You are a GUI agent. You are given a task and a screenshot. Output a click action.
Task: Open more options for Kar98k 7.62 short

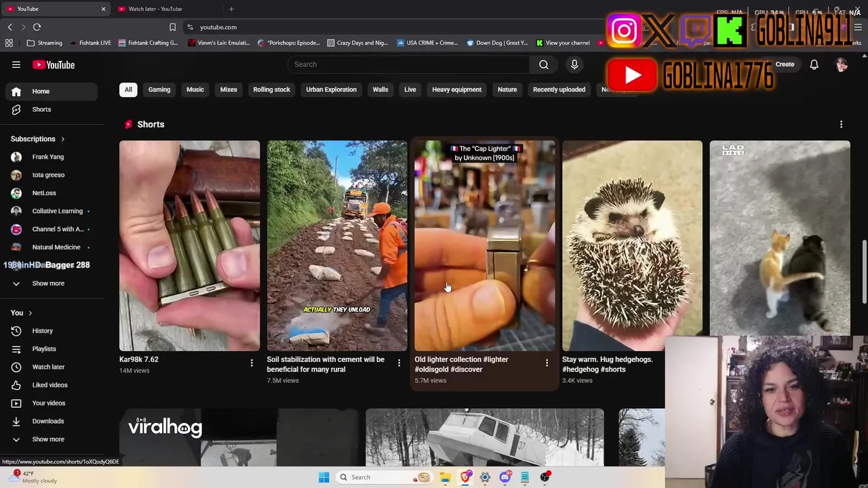pos(252,363)
